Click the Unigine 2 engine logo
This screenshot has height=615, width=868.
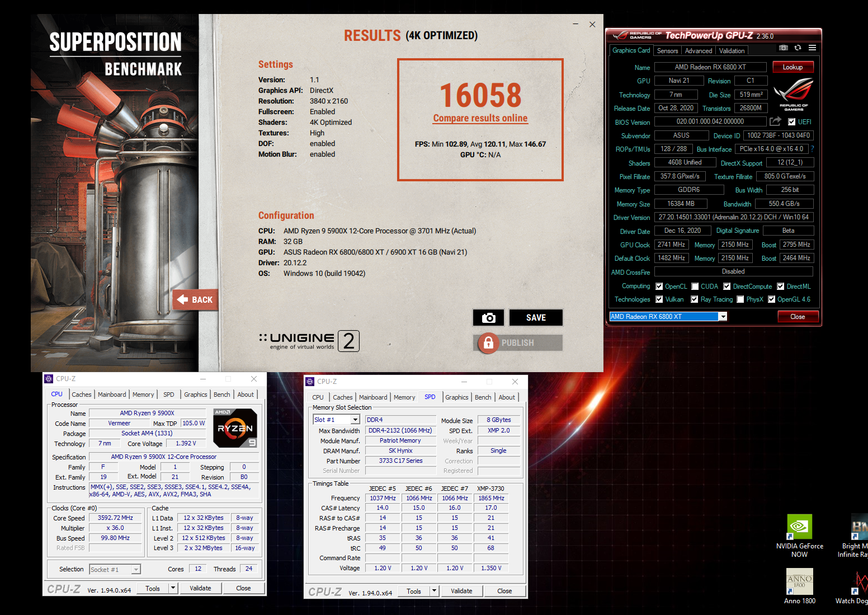[309, 341]
